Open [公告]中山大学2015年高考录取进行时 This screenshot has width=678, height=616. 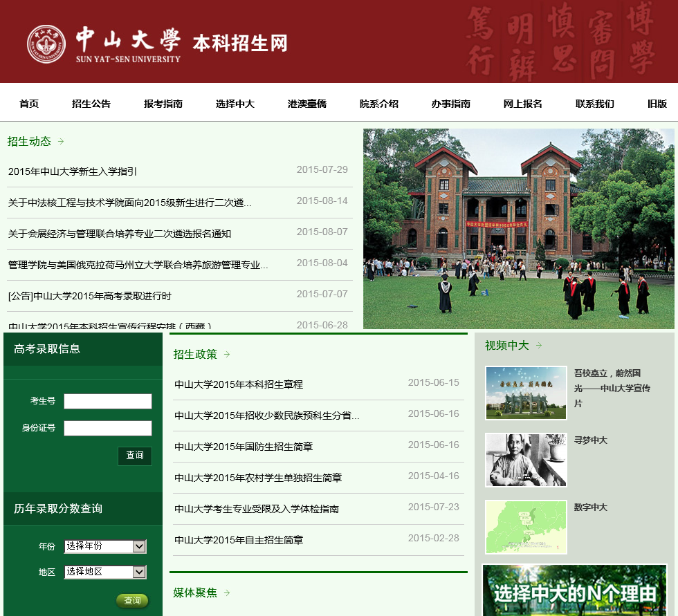point(89,296)
